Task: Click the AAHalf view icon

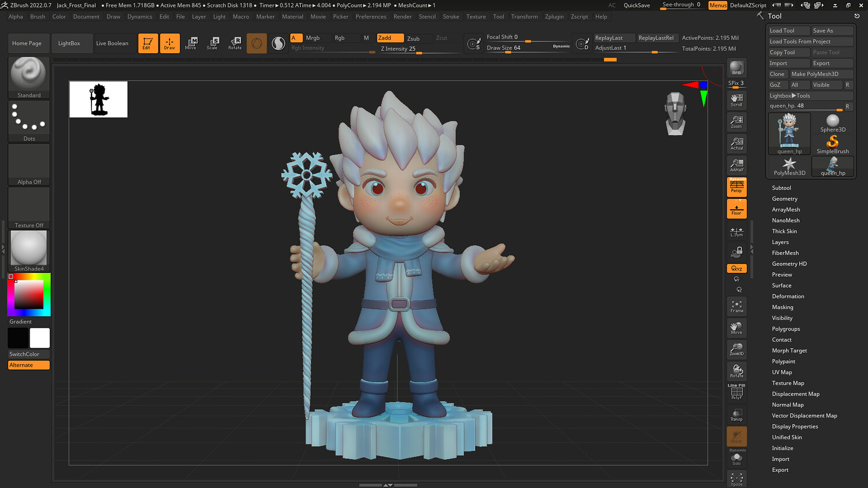Action: [x=737, y=165]
